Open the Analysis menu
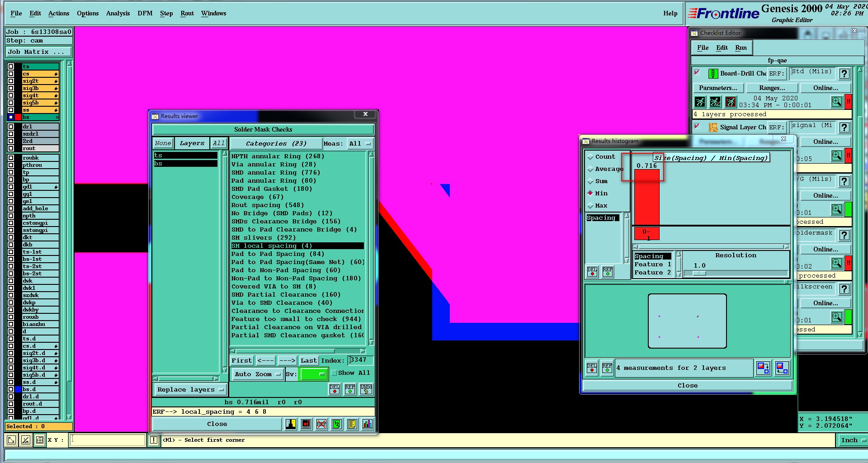868x463 pixels. pyautogui.click(x=118, y=14)
